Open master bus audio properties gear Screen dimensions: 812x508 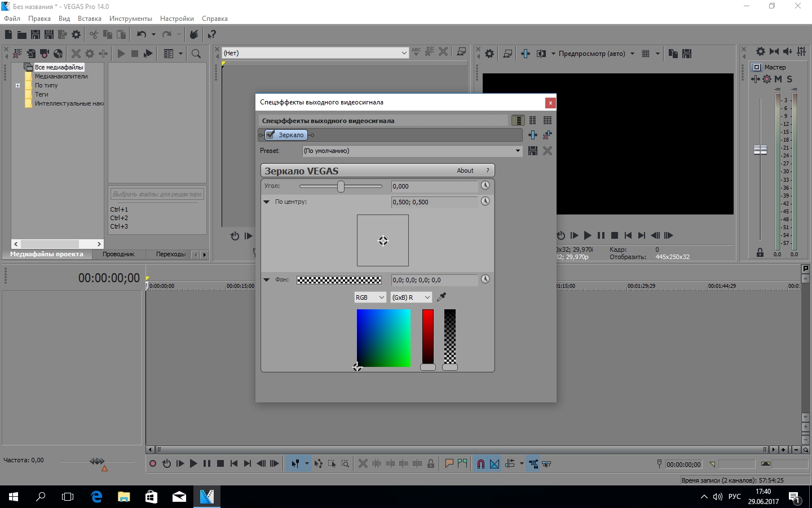coord(761,51)
